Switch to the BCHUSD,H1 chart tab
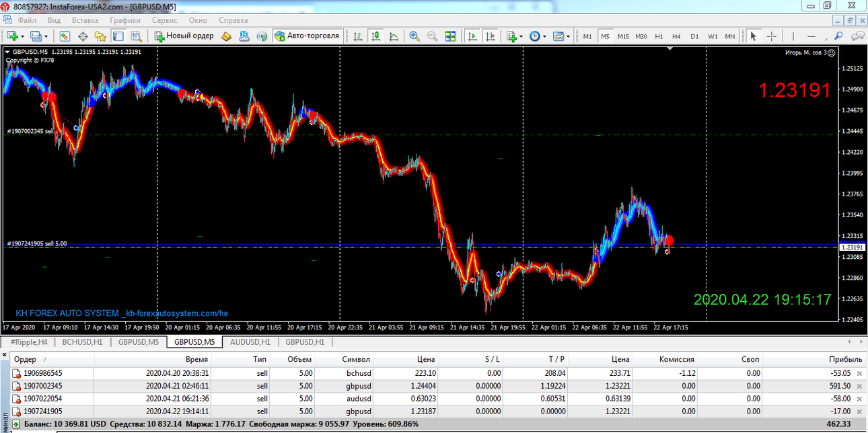 point(82,342)
